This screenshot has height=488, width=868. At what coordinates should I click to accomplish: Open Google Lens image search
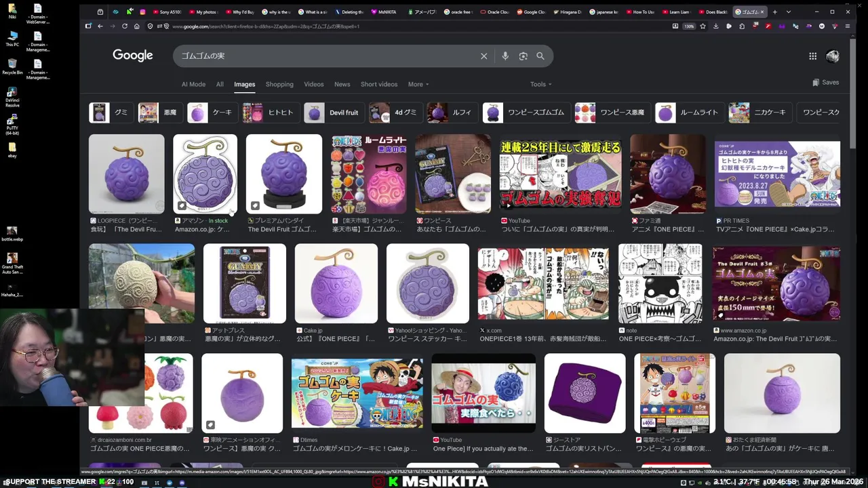(x=523, y=56)
